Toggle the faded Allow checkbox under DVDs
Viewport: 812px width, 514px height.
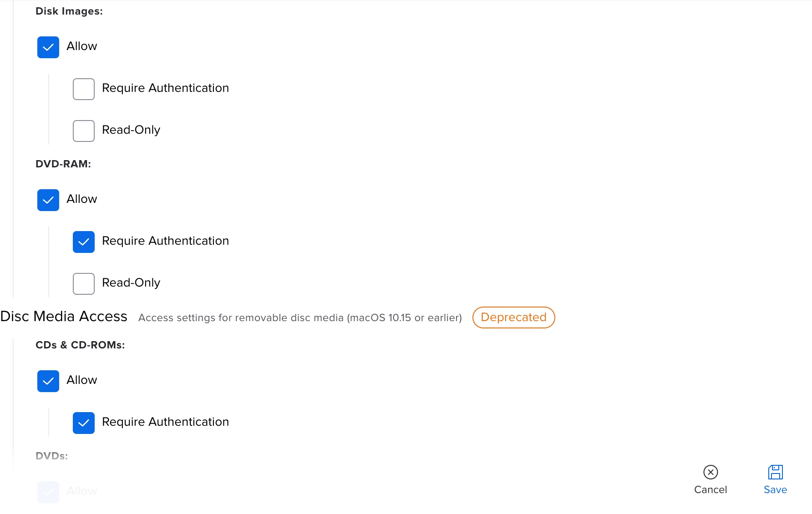[x=48, y=492]
